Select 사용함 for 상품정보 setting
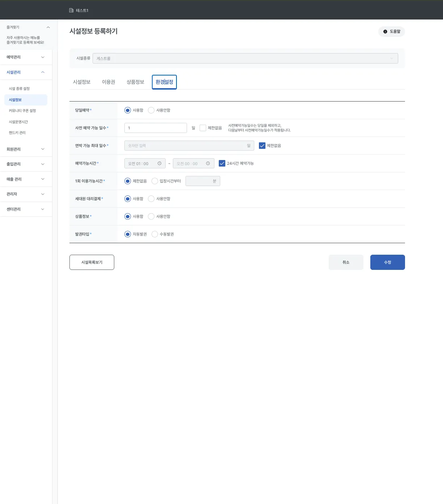 (x=128, y=216)
